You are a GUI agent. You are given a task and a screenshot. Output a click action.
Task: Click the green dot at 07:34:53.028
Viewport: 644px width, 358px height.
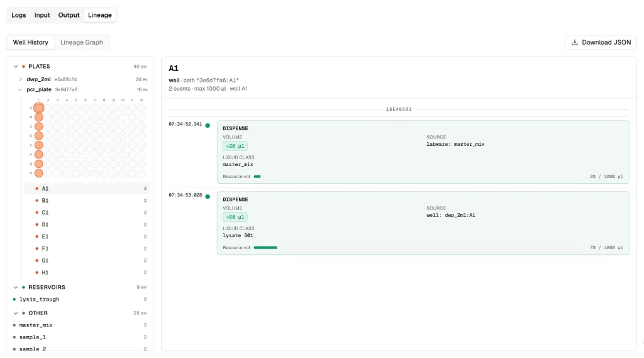(x=208, y=197)
